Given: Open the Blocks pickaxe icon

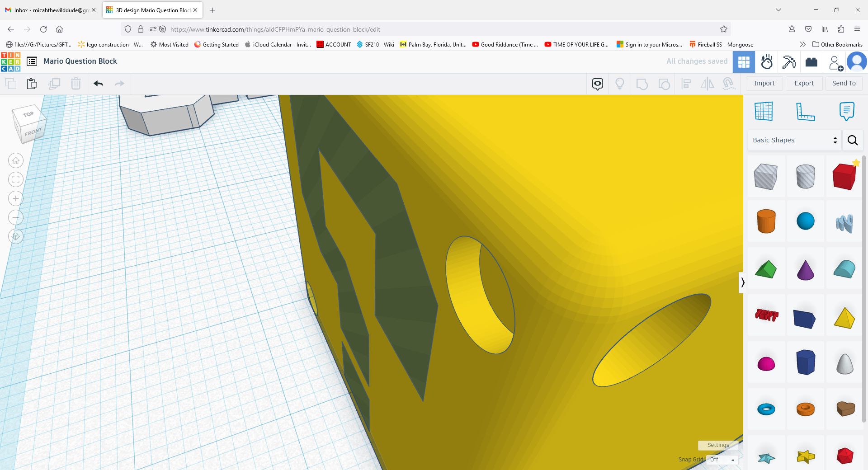Looking at the screenshot, I should click(x=789, y=62).
